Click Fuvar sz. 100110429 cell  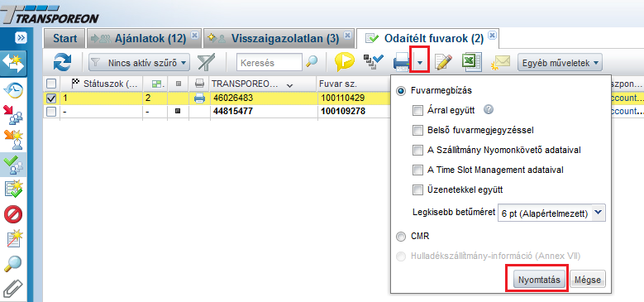[342, 98]
